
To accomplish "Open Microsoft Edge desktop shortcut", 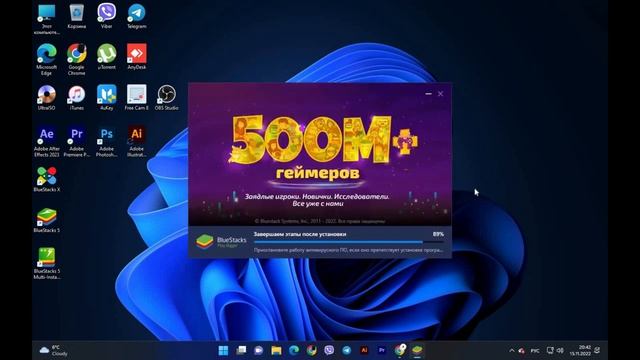I will pyautogui.click(x=47, y=60).
